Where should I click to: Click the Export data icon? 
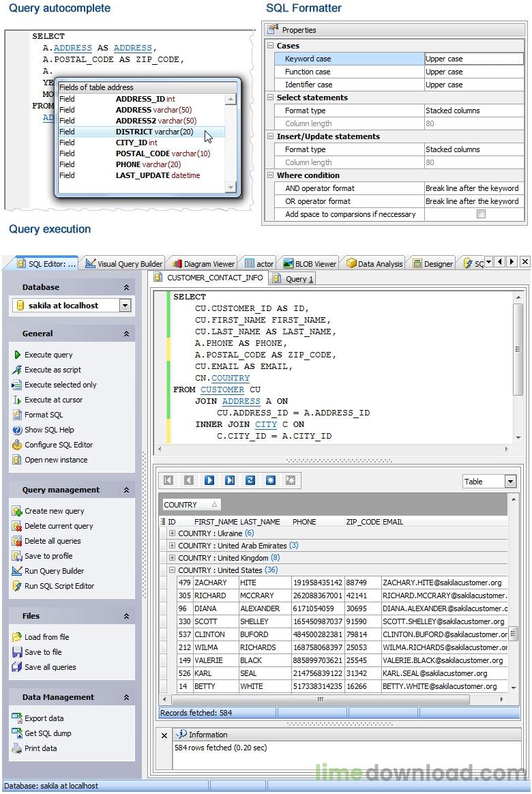click(x=17, y=718)
